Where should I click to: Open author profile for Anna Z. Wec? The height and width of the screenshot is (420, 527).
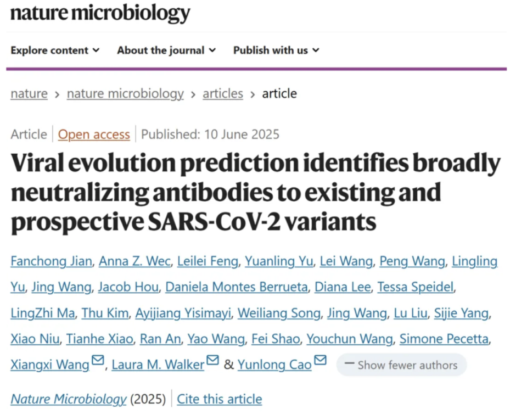click(134, 261)
